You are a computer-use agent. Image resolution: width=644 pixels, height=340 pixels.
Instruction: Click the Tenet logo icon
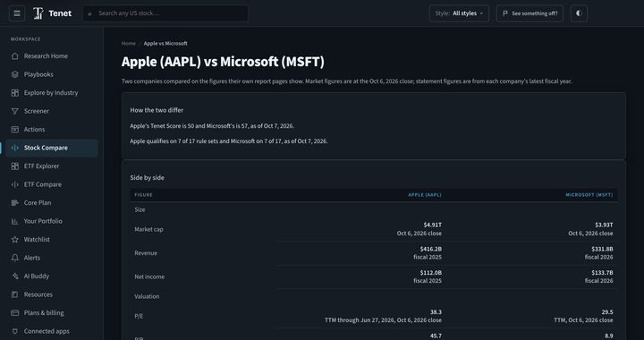(x=38, y=13)
